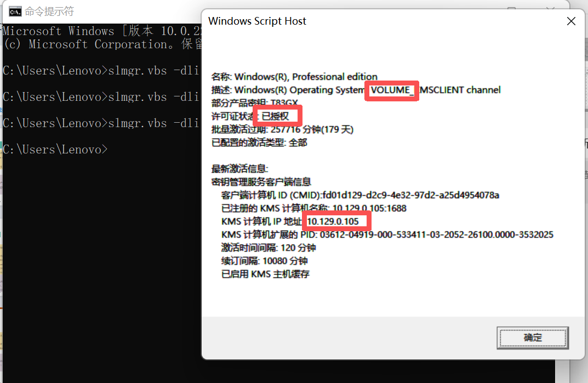Image resolution: width=588 pixels, height=383 pixels.
Task: Click the red-boxed VOLUME_ text
Action: click(x=392, y=90)
